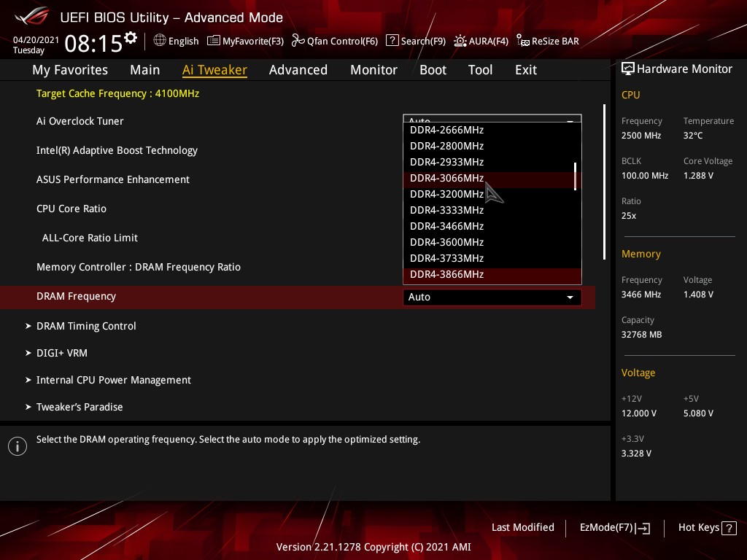Expand DRAM Timing Control submenu
The width and height of the screenshot is (747, 560).
click(x=86, y=326)
